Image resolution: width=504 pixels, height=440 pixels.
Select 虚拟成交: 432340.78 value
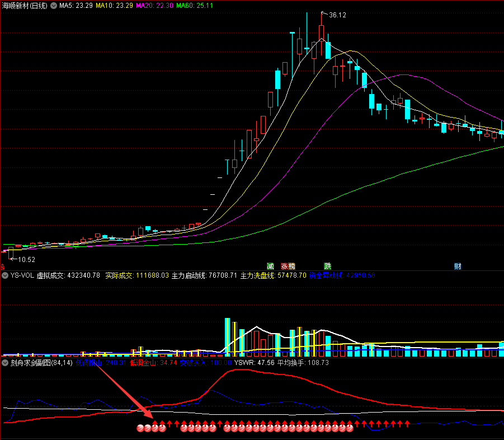68,275
